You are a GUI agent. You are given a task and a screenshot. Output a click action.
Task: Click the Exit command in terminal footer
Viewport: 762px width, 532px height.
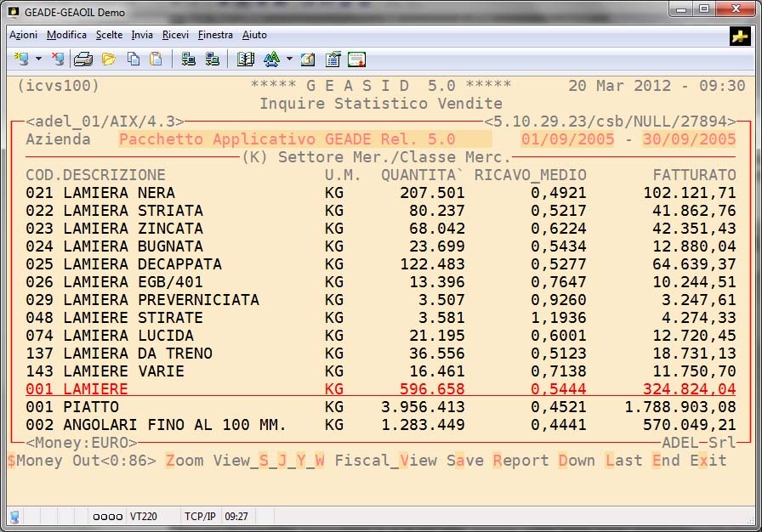tap(708, 461)
